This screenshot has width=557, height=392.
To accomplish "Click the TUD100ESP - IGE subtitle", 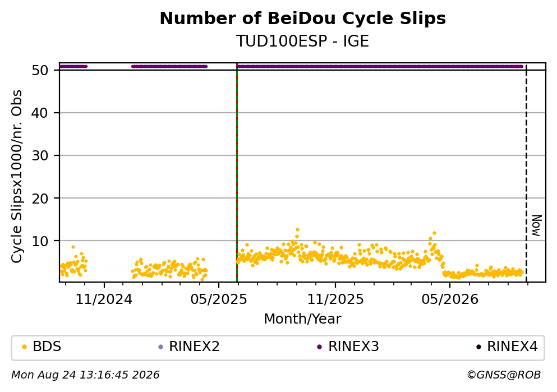I will pos(303,41).
